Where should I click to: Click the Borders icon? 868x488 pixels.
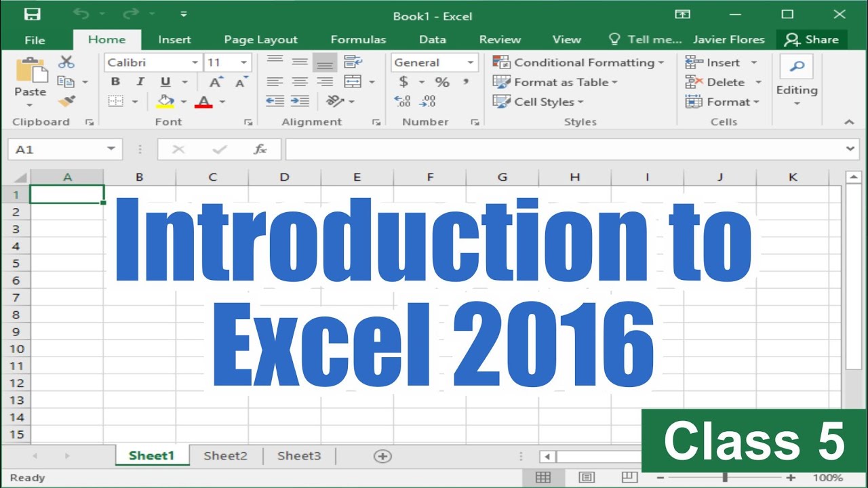pos(116,102)
